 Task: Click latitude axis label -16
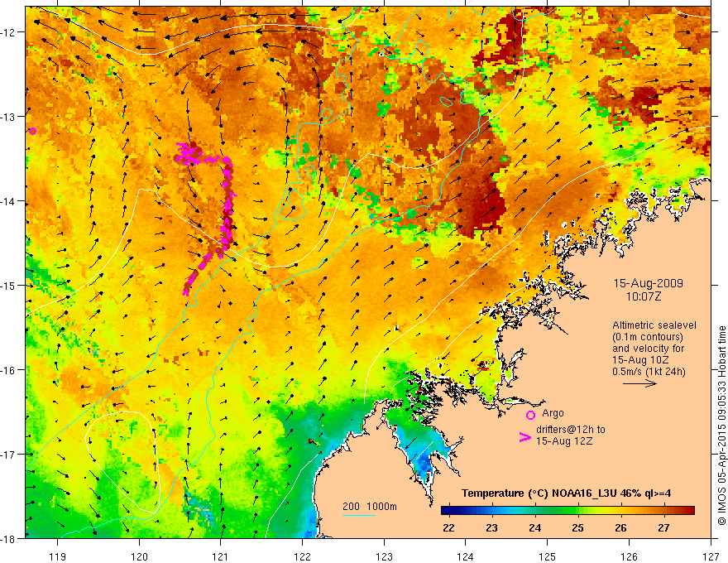click(9, 370)
